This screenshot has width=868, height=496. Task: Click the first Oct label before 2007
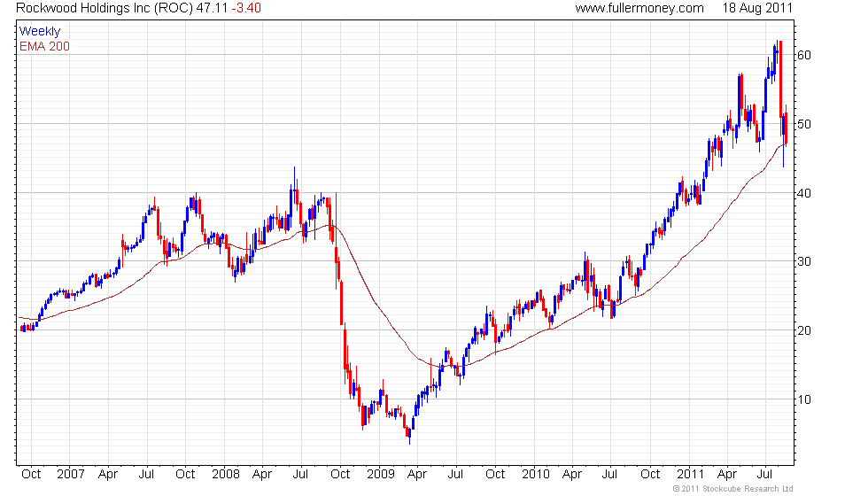coord(31,475)
